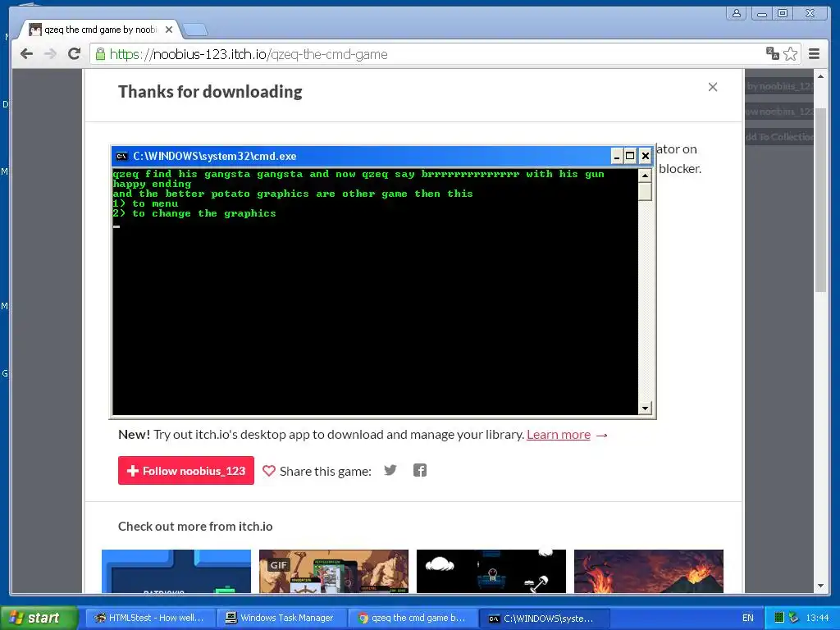Click the green CPU tray icon
Image resolution: width=840 pixels, height=630 pixels.
click(x=779, y=618)
